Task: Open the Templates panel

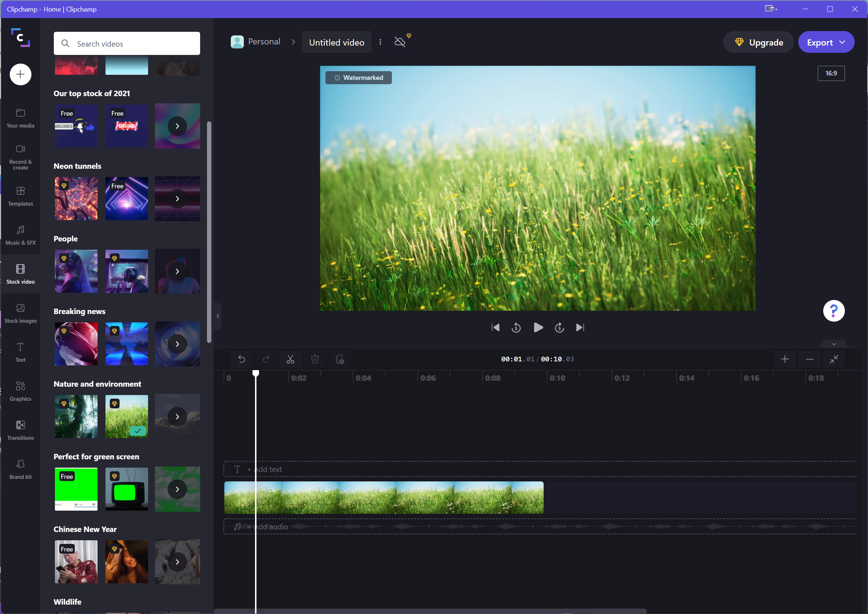Action: (x=20, y=196)
